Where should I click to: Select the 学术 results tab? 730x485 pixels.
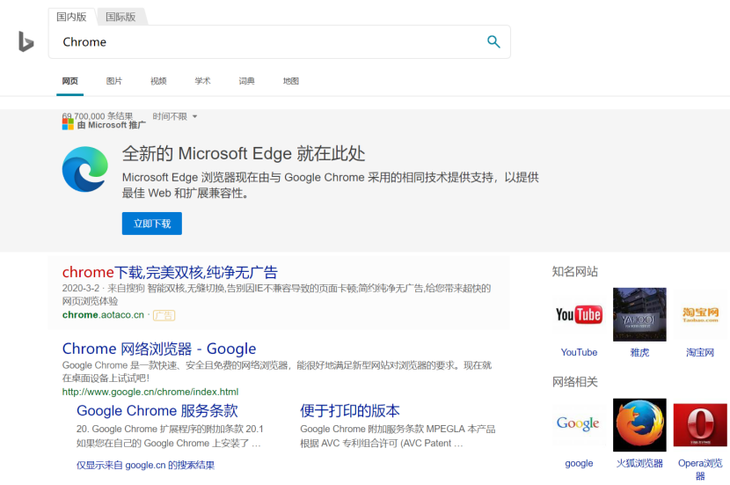[x=203, y=81]
